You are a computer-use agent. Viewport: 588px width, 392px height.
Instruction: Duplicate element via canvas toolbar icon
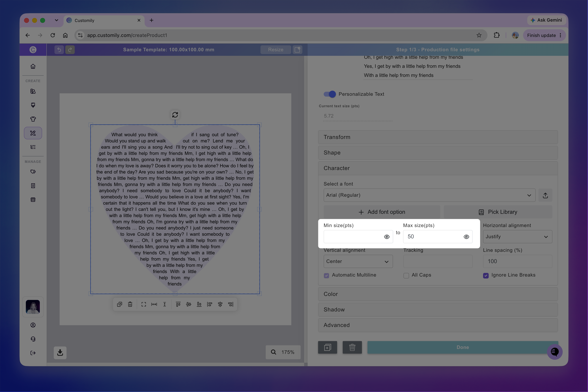pyautogui.click(x=120, y=304)
